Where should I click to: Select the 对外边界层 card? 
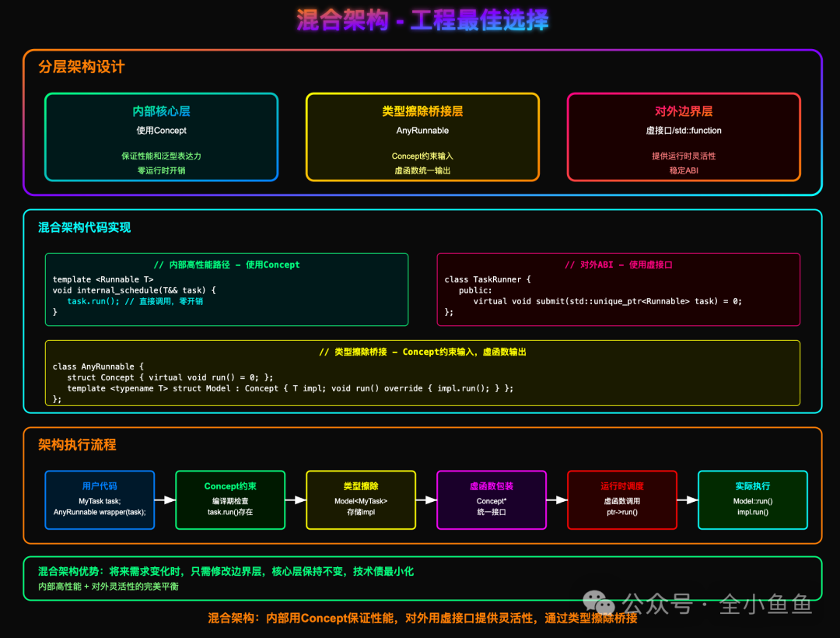point(684,138)
